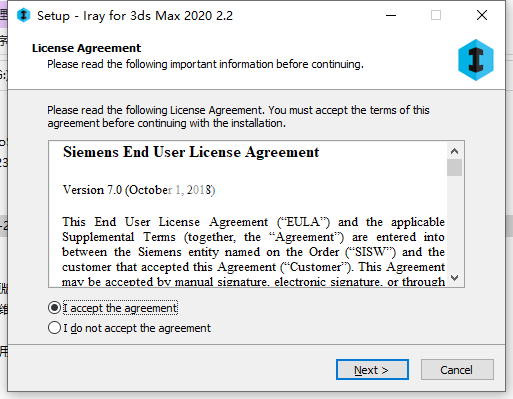
Task: Click the license scrollbar down arrow
Action: 454,277
